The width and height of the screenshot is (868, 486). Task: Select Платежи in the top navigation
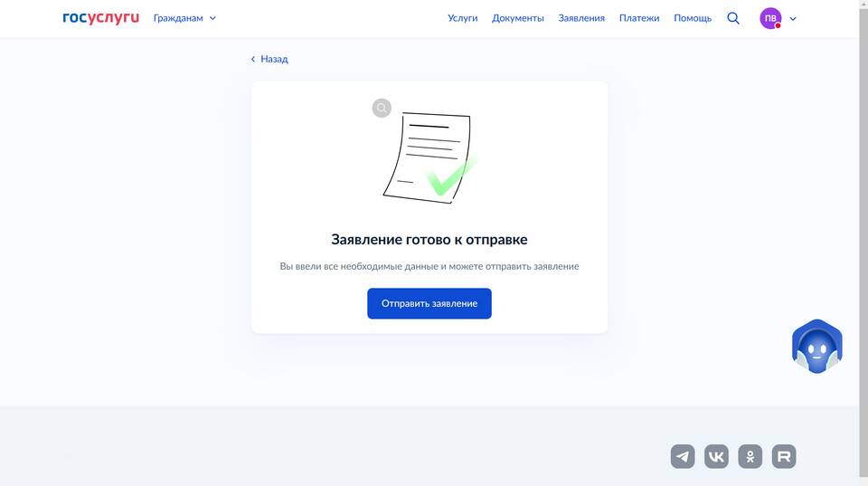(639, 18)
